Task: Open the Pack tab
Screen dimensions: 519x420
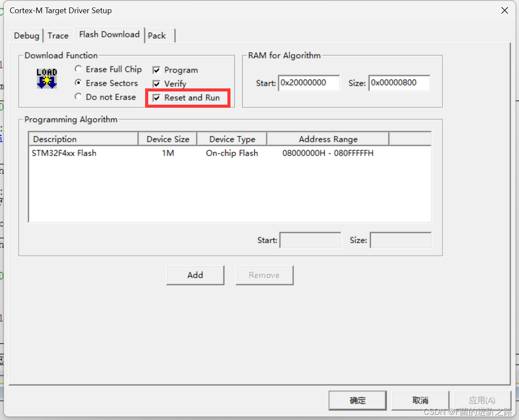Action: tap(157, 36)
